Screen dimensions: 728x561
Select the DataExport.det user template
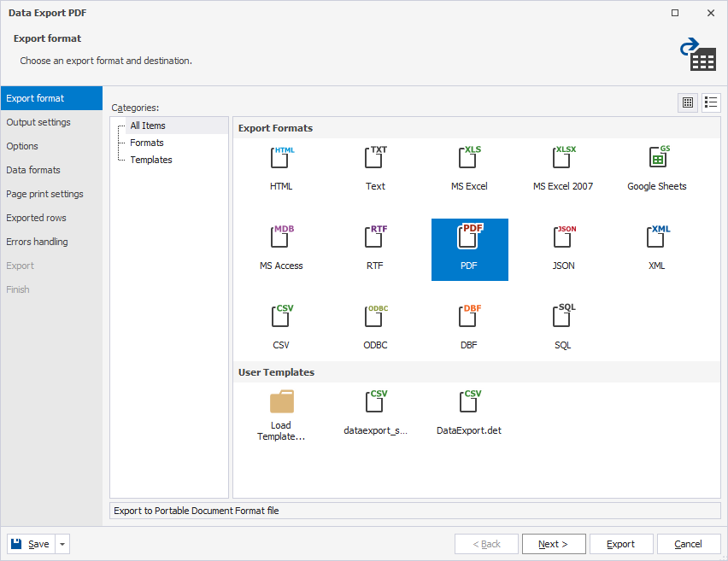tap(469, 404)
